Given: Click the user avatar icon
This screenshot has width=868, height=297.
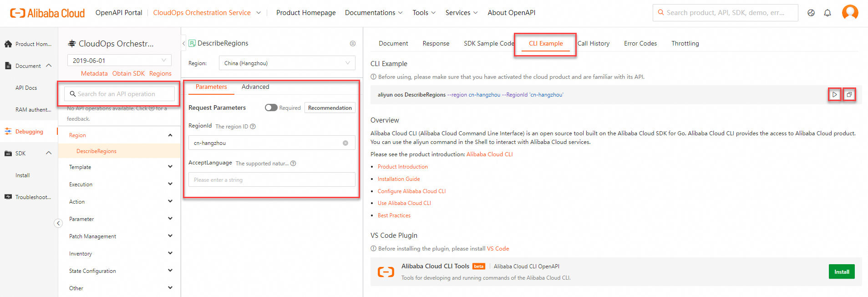Looking at the screenshot, I should [x=850, y=12].
